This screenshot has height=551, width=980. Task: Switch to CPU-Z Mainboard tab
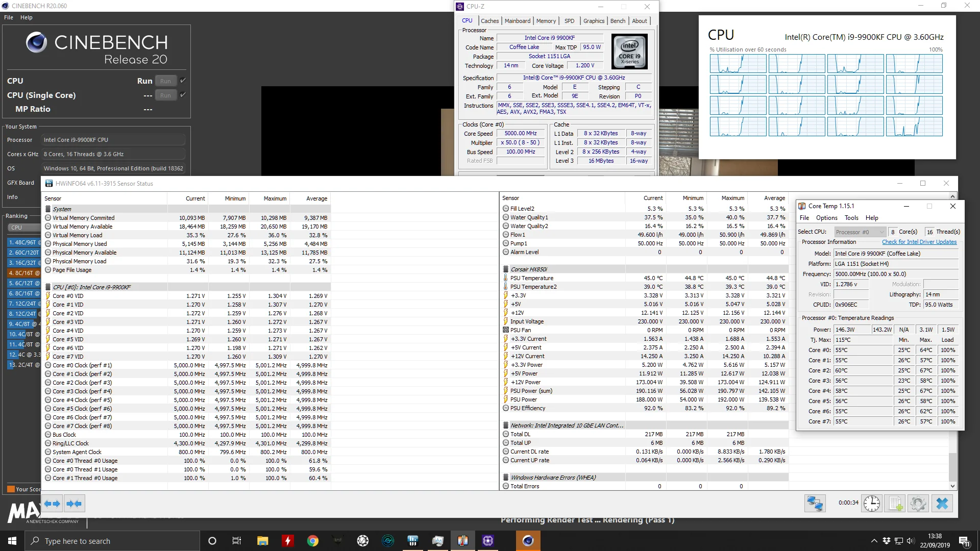518,21
